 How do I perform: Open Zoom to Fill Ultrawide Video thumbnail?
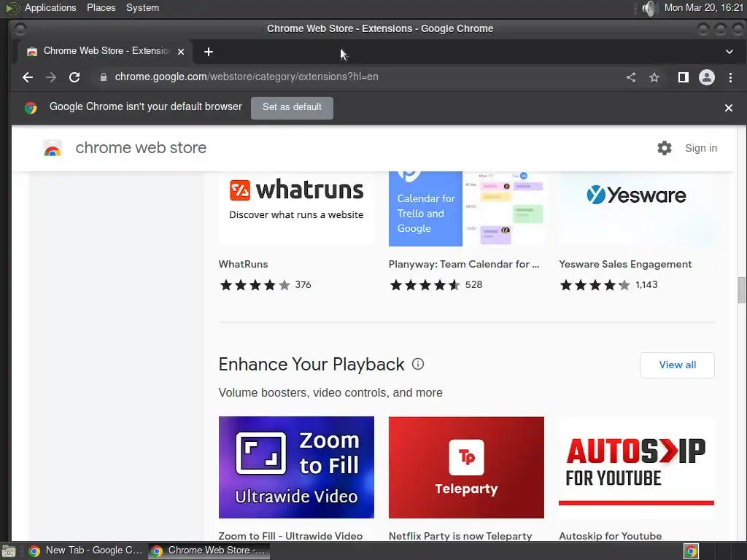point(296,467)
